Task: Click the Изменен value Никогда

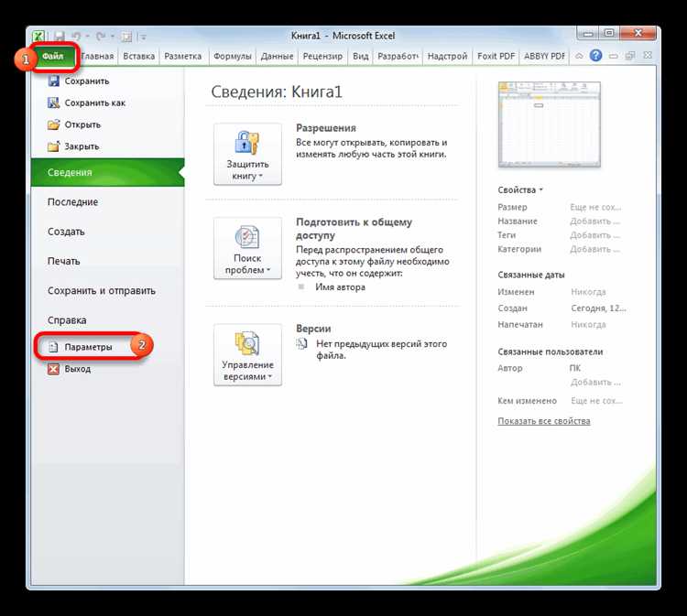Action: [x=588, y=292]
